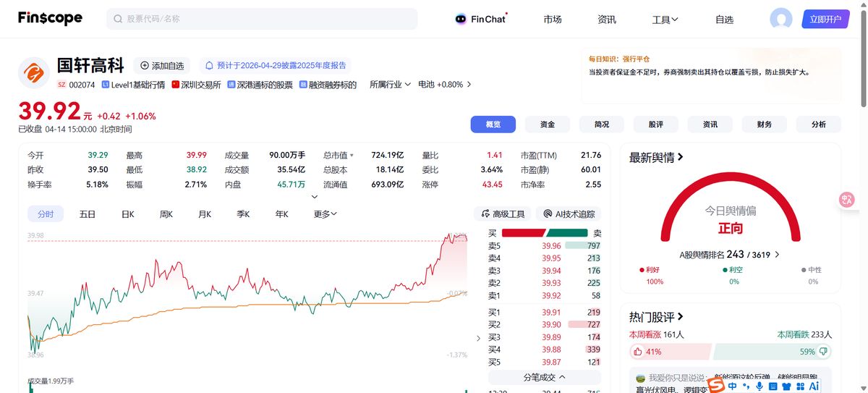This screenshot has height=393, width=868.
Task: Open 高级工具 advanced tools
Action: [503, 214]
